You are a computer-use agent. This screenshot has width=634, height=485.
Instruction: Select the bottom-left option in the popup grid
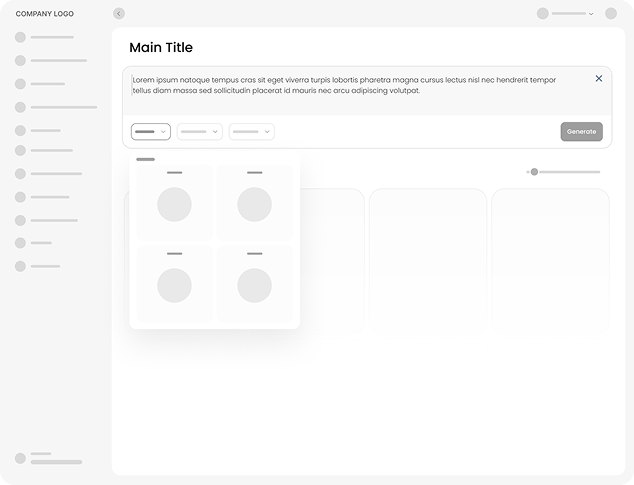[x=174, y=284]
